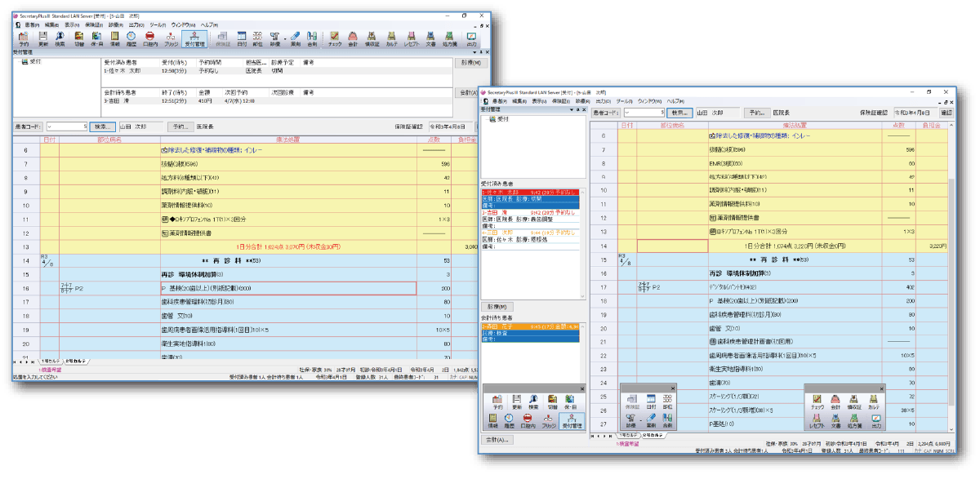Open カルテ from back window's top toolbar
980x479 pixels.
coord(392,38)
